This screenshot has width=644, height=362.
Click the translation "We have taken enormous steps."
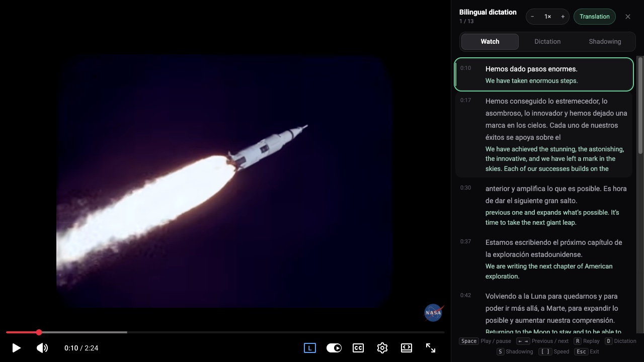[x=532, y=81]
